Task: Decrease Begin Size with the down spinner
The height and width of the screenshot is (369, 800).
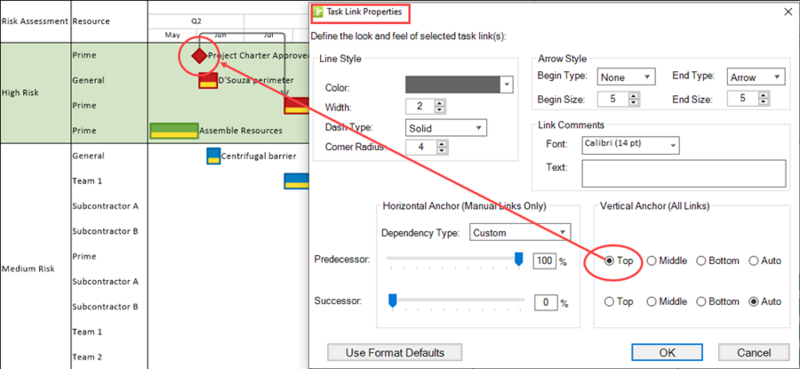Action: pyautogui.click(x=634, y=103)
